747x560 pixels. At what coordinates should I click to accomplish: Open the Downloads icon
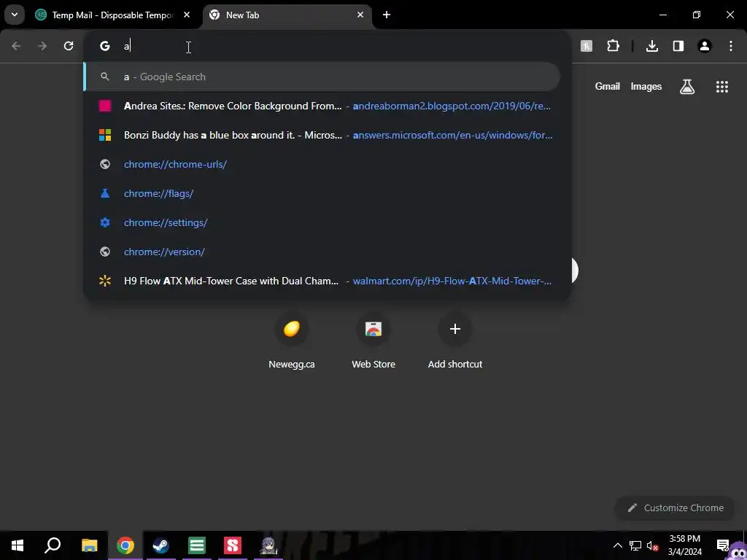(x=652, y=46)
